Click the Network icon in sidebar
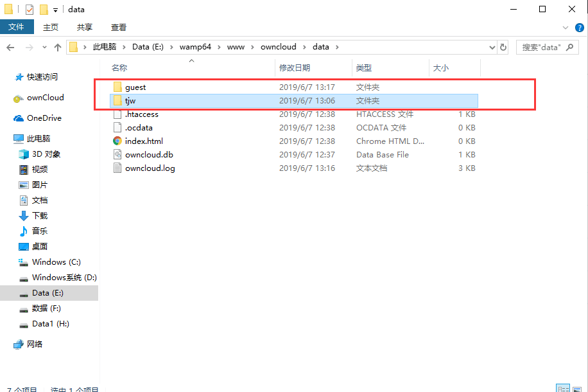This screenshot has height=392, width=588. click(19, 344)
